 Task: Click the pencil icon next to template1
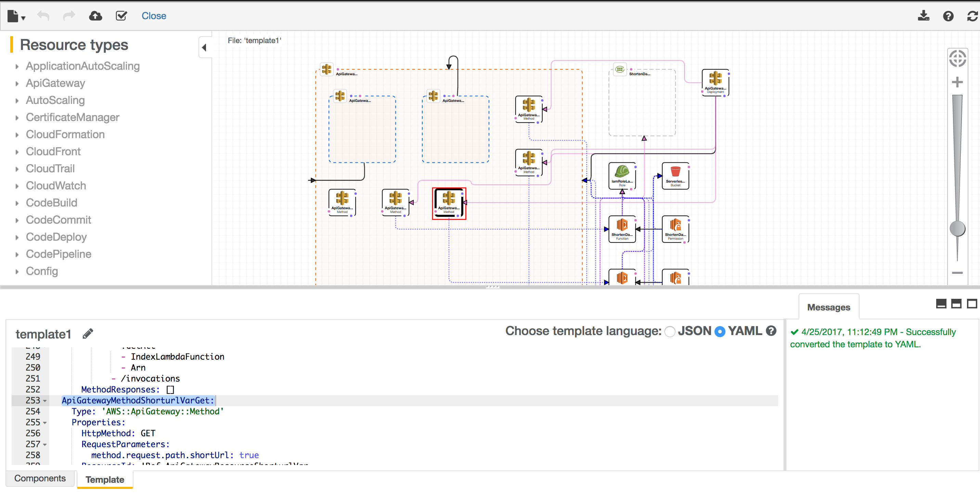click(88, 333)
